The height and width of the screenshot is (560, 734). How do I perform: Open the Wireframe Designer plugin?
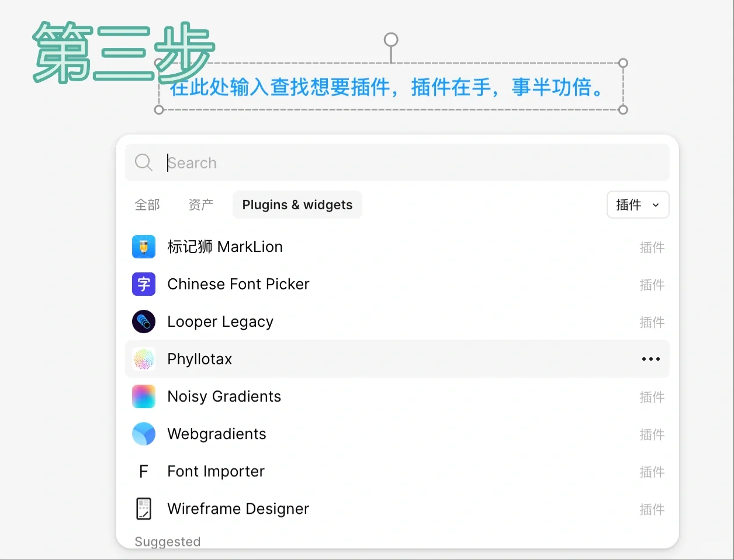[397, 509]
